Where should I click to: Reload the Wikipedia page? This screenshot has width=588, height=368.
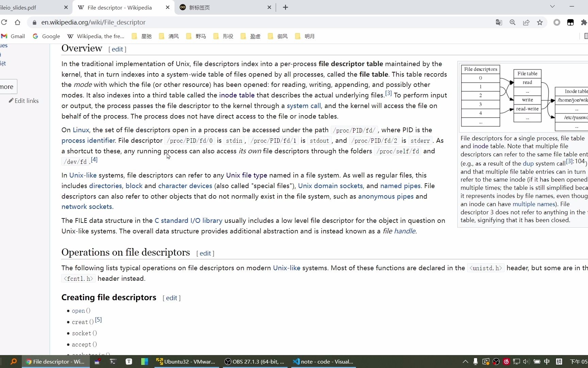click(4, 22)
